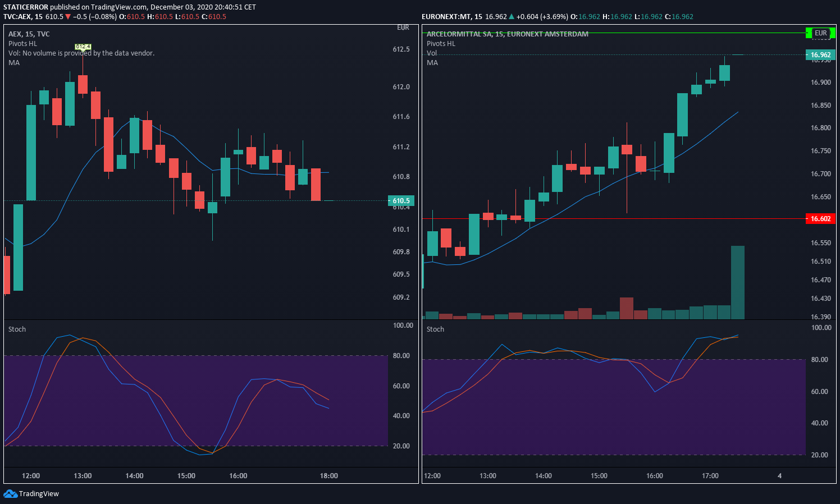Click the TradingView cloud logo icon
The image size is (840, 504).
(10, 493)
